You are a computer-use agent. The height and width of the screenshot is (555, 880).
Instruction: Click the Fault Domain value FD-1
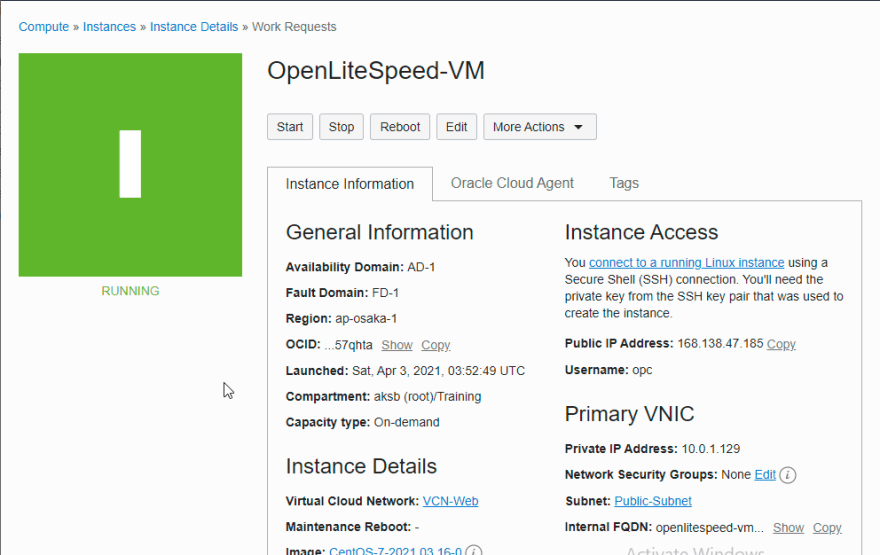385,293
